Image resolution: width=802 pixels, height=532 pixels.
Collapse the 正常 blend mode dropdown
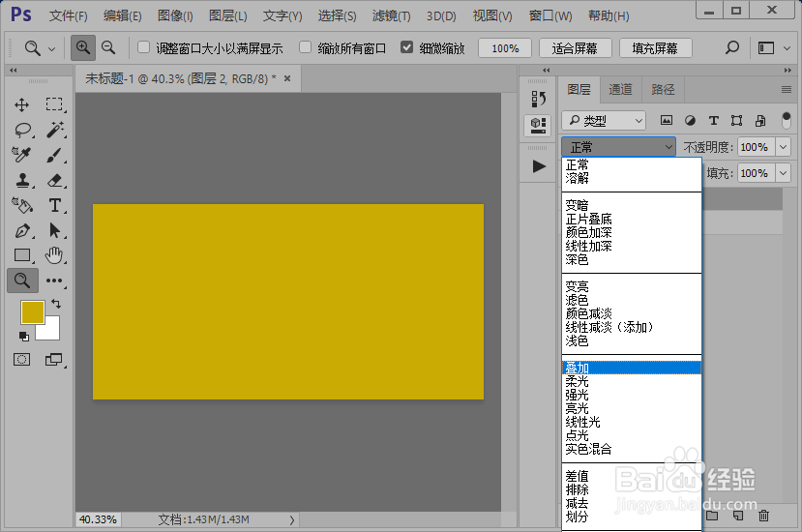(x=618, y=147)
